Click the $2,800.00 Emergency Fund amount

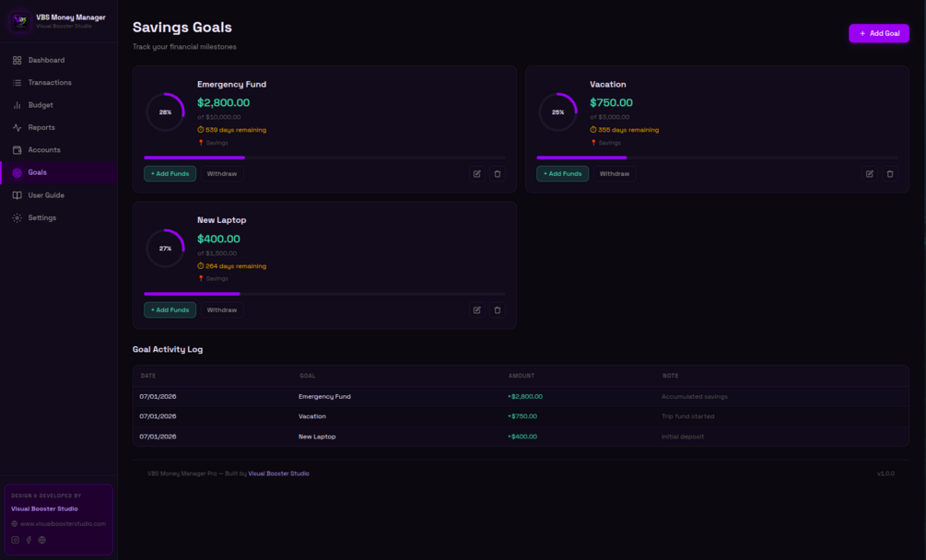coord(223,102)
